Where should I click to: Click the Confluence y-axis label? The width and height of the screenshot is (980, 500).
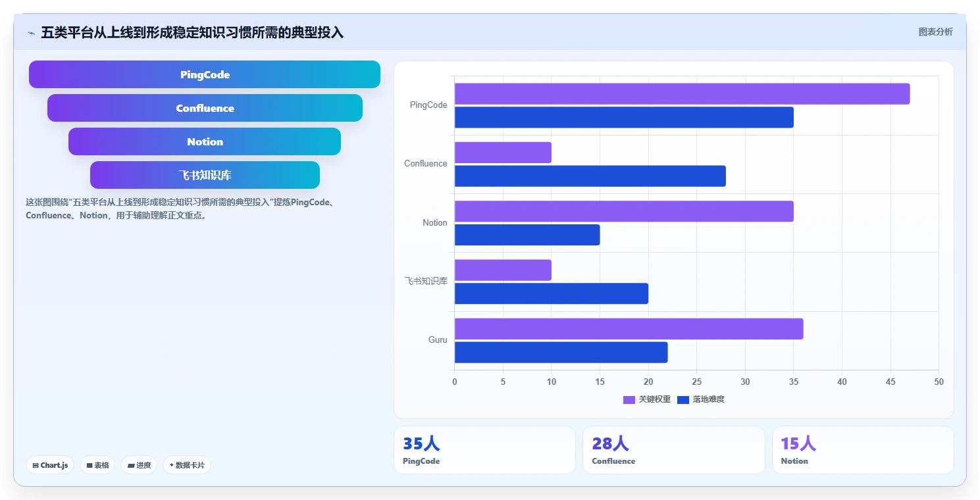[426, 163]
